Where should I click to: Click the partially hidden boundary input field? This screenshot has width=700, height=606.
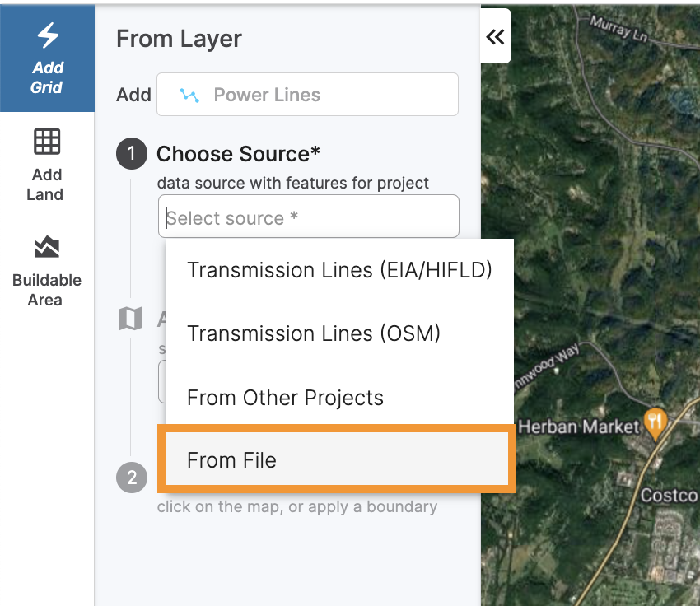[161, 381]
